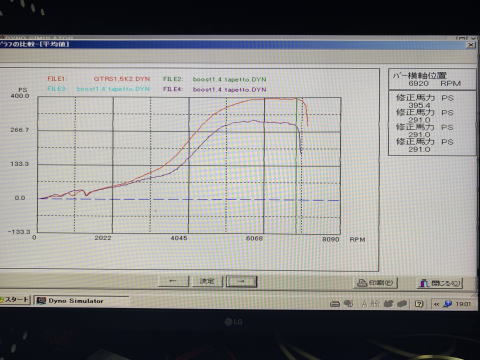
Task: Click the help question mark tray icon
Action: click(x=419, y=304)
